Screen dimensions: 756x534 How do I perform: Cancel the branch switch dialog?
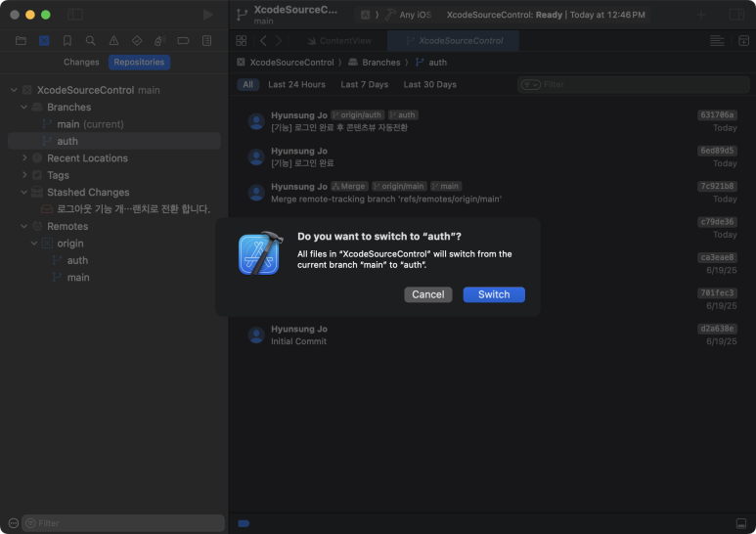click(x=427, y=294)
